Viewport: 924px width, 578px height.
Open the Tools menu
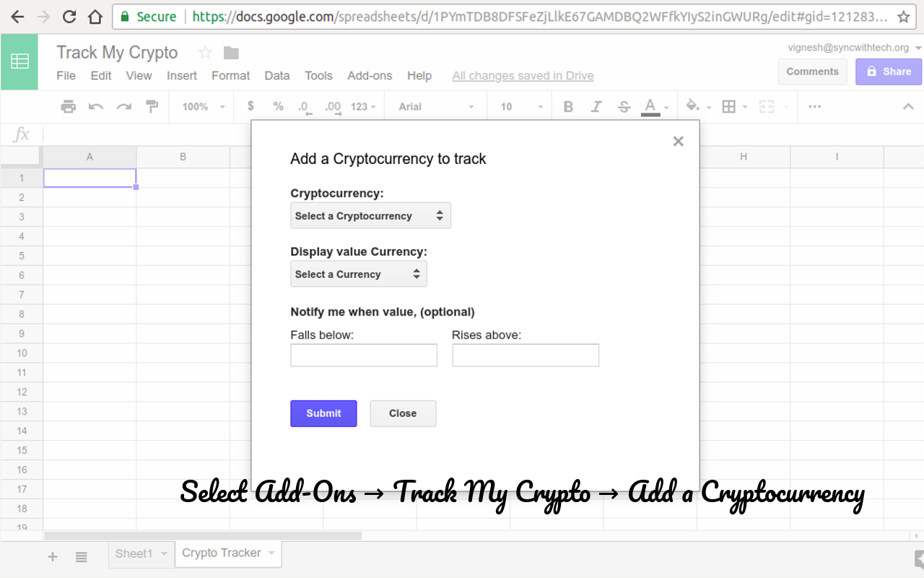pos(318,75)
